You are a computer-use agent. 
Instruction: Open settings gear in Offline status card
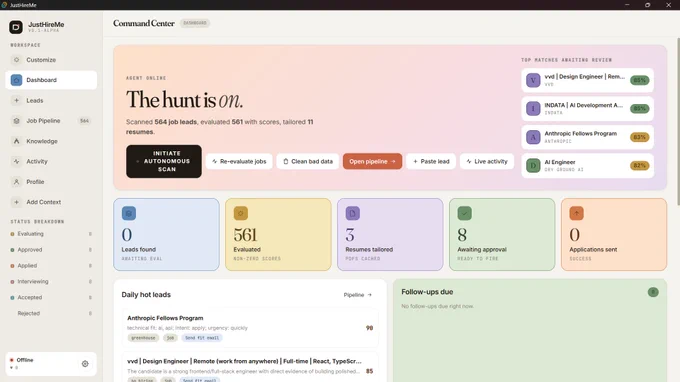pyautogui.click(x=85, y=364)
